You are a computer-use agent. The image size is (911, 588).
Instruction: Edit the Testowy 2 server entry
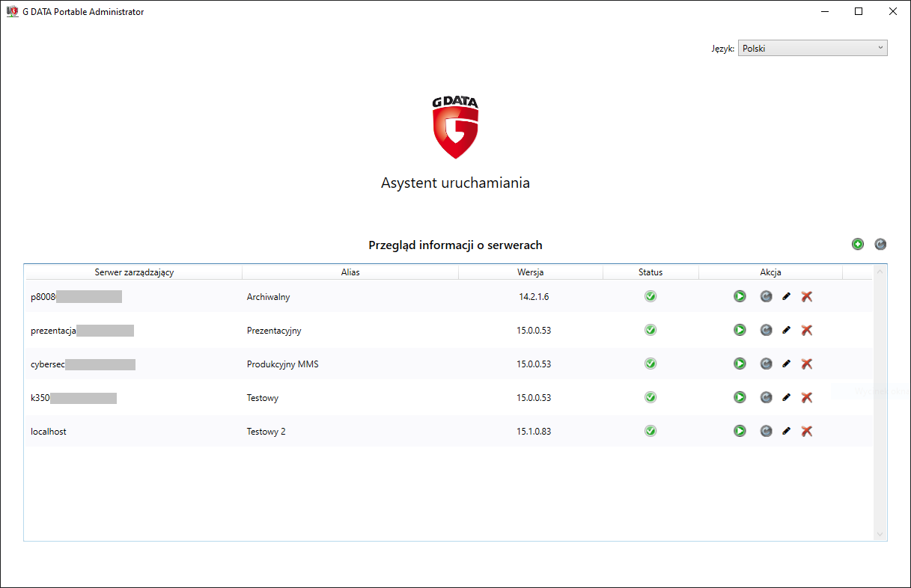(786, 431)
